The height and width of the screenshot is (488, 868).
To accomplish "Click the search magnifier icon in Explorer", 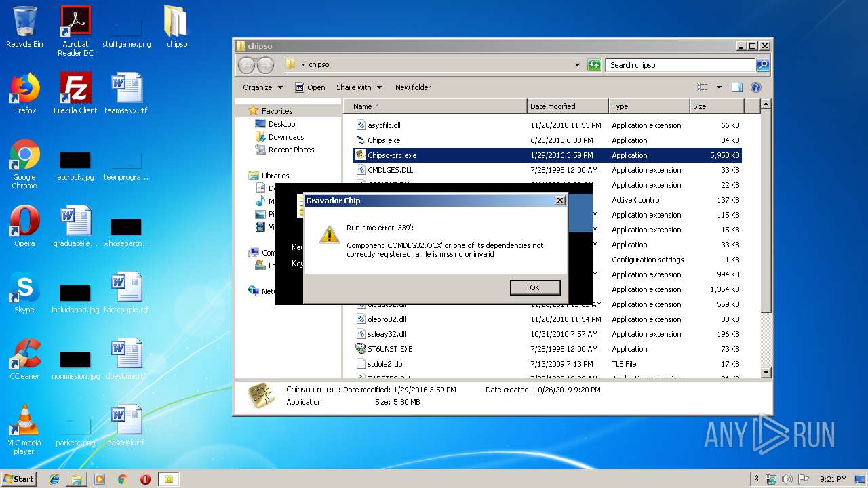I will (763, 65).
